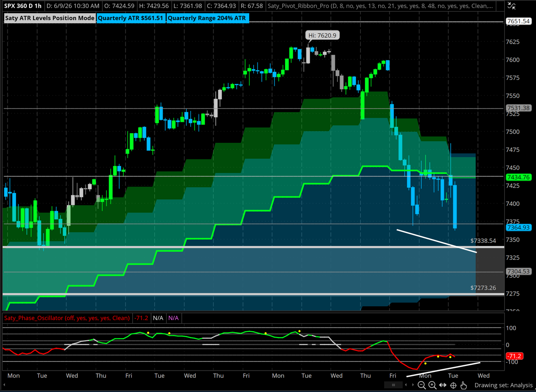The height and width of the screenshot is (392, 536).
Task: Click the Saty ATR Levels Position Mode label
Action: (50, 18)
